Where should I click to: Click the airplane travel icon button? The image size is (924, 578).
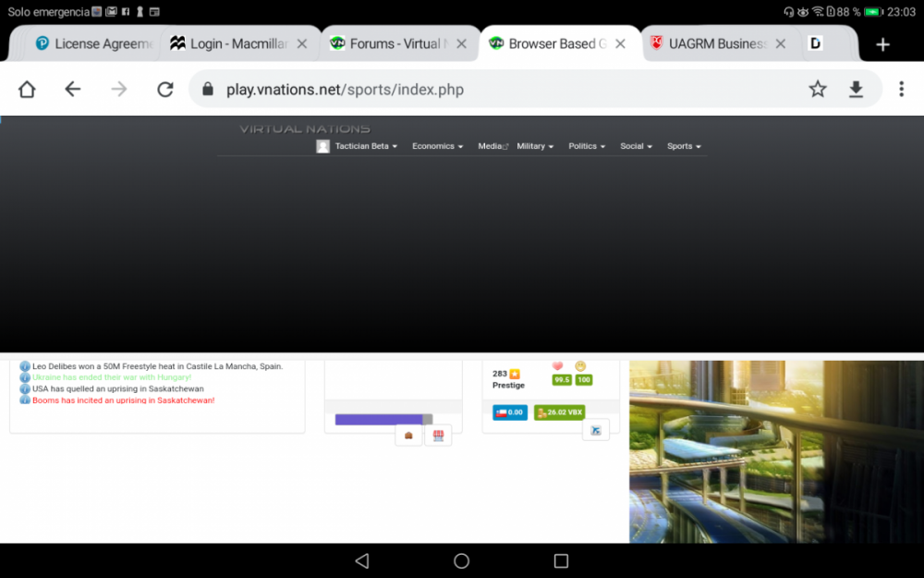click(x=596, y=430)
